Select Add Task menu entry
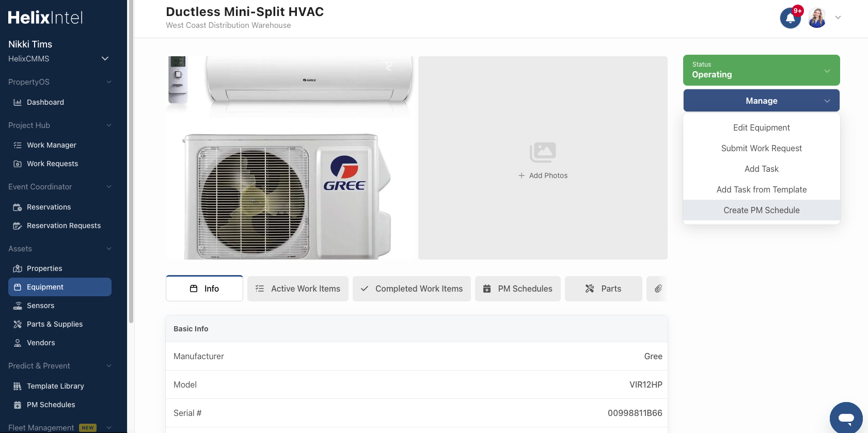This screenshot has width=868, height=433. coord(761,169)
